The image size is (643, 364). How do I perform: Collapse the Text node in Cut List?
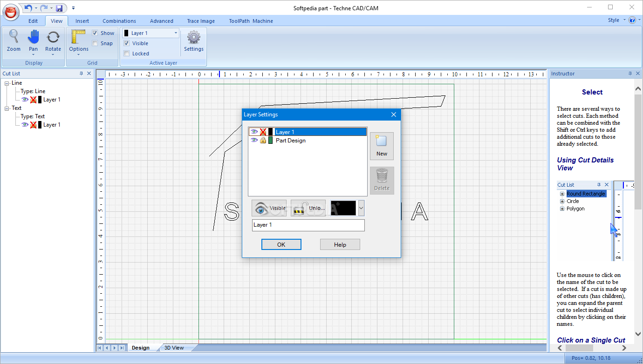[7, 108]
